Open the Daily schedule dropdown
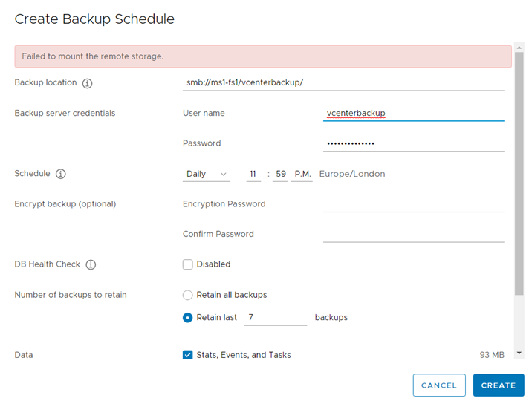This screenshot has width=532, height=404. (x=207, y=174)
